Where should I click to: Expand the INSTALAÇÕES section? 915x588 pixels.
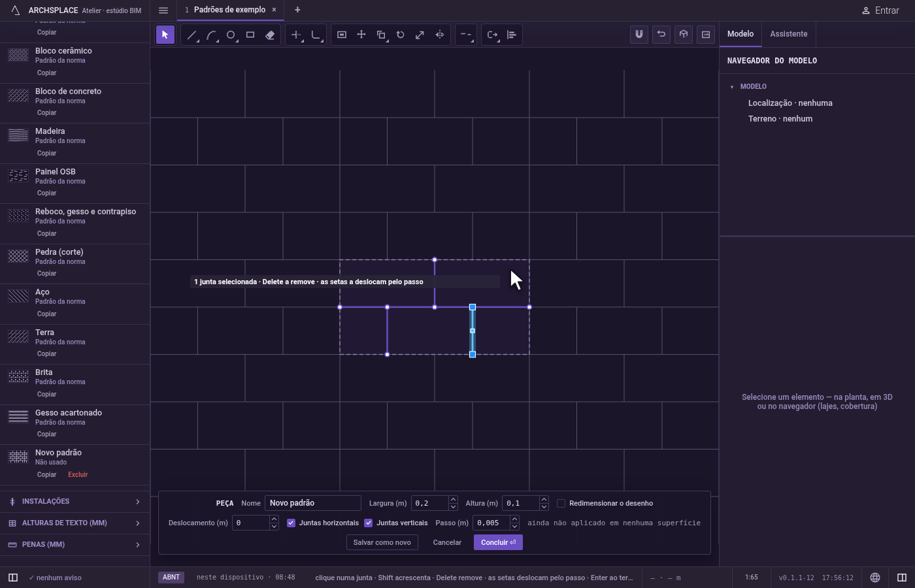[75, 501]
